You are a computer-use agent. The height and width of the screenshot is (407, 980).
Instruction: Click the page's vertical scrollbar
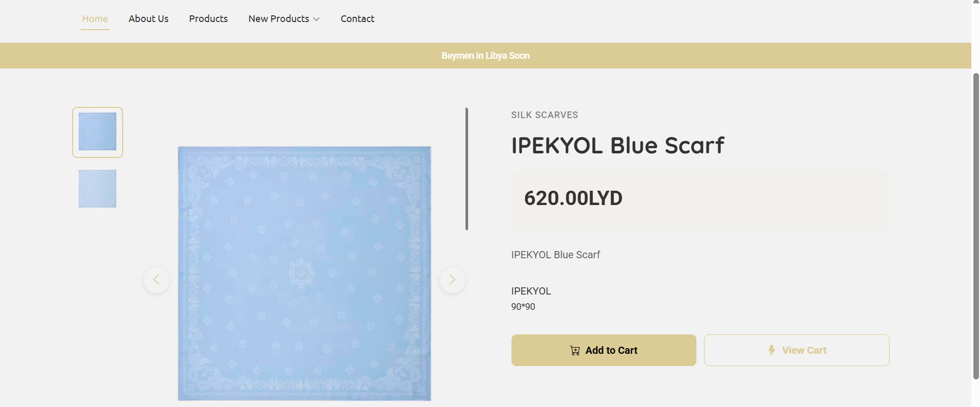click(976, 225)
